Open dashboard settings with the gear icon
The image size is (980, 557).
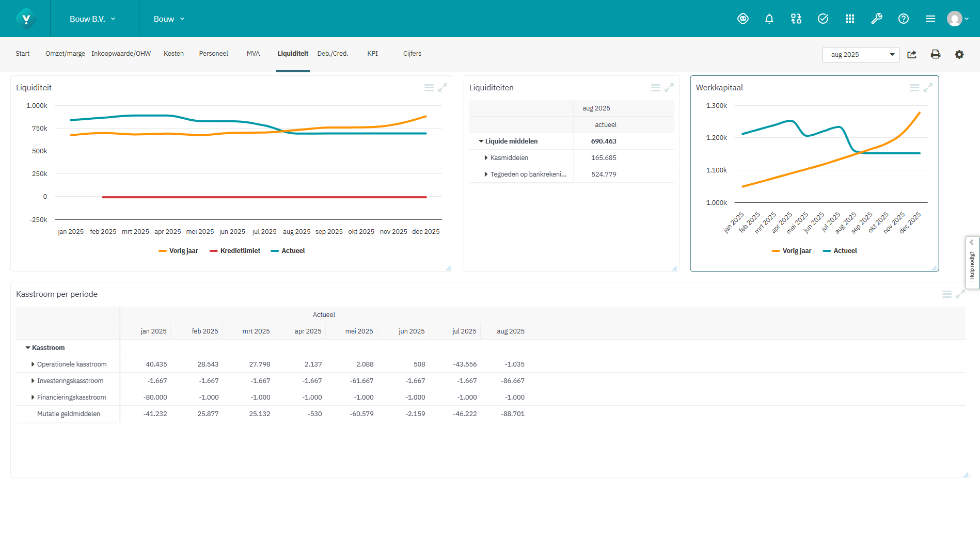coord(959,54)
